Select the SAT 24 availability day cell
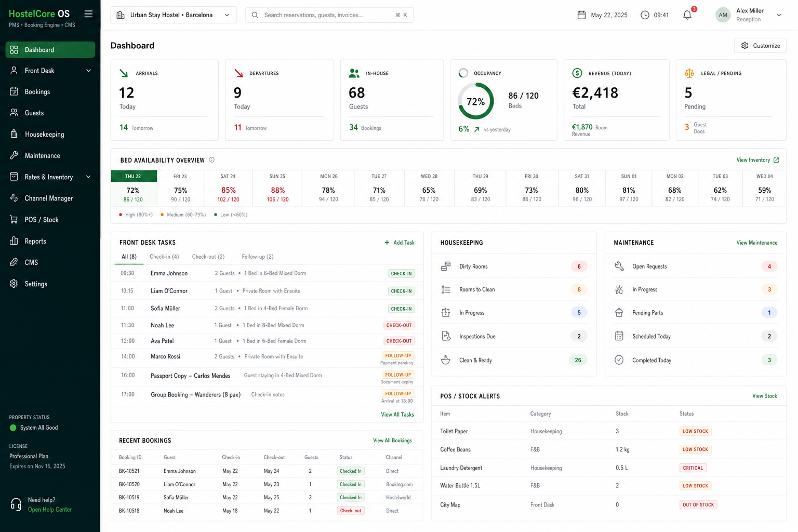Image resolution: width=798 pixels, height=532 pixels. [x=228, y=188]
